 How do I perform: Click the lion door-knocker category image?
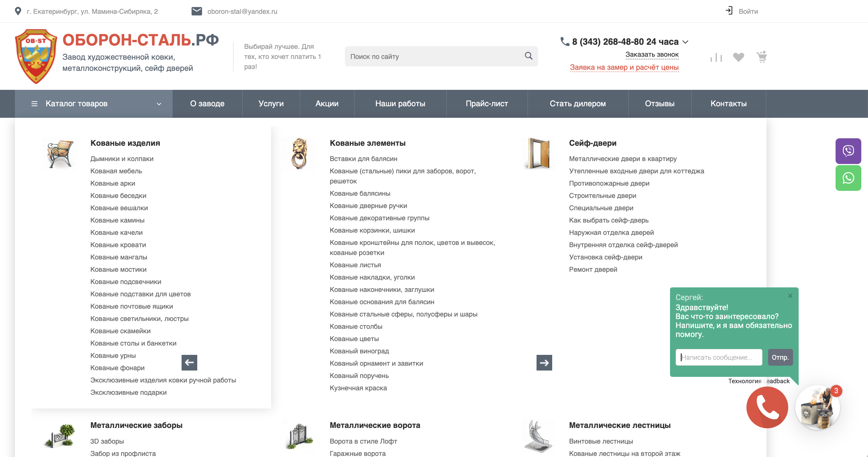point(299,154)
